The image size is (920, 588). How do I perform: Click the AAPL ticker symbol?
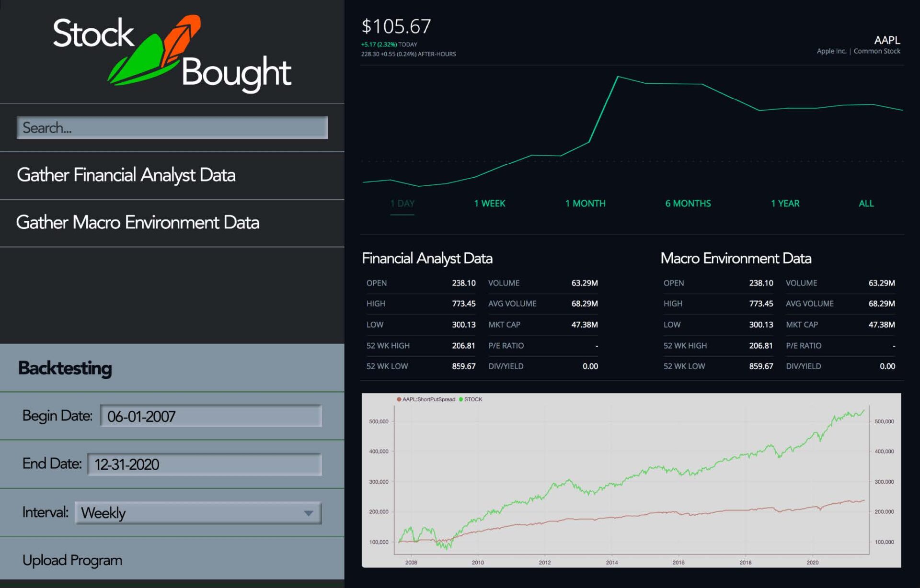click(887, 40)
